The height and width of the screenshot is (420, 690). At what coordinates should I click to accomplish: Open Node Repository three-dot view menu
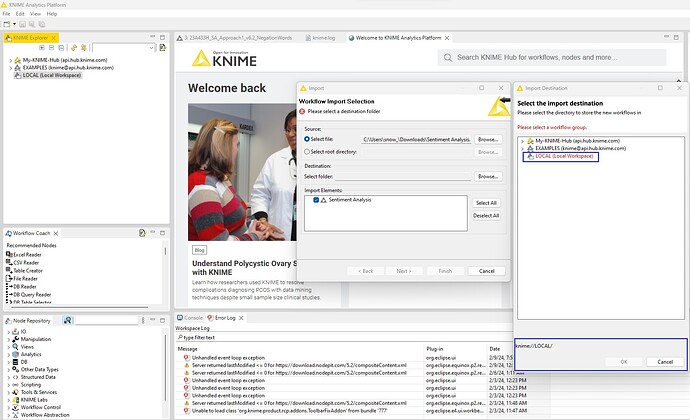(143, 321)
